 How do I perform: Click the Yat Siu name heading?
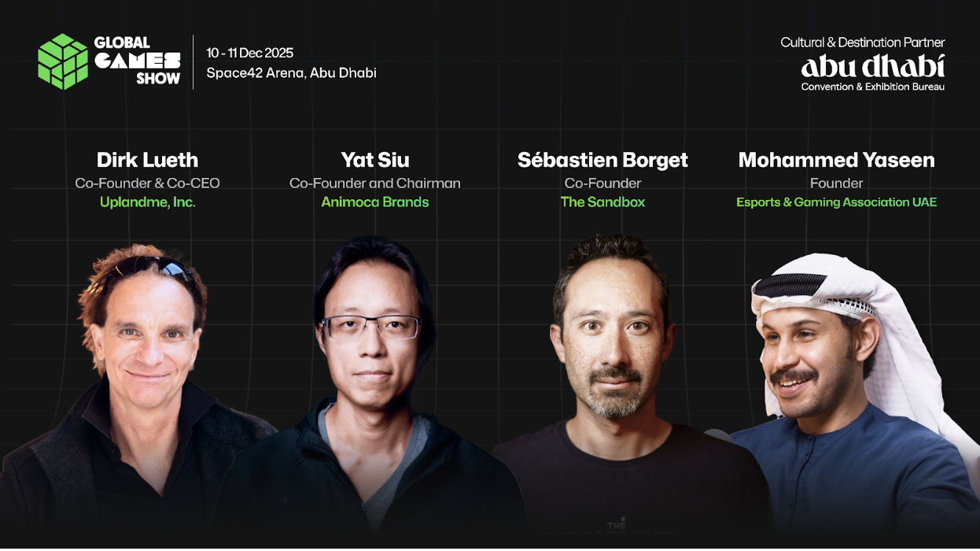(x=375, y=160)
